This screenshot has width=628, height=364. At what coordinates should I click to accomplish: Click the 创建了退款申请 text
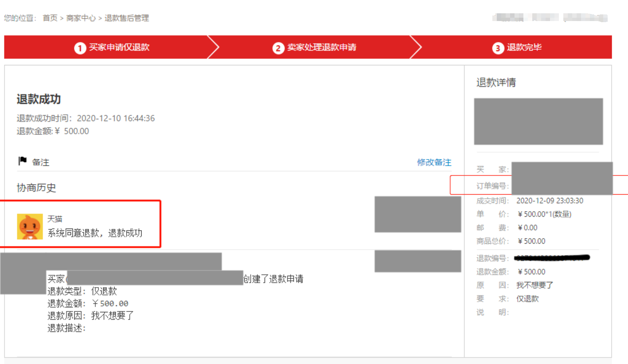coord(273,279)
